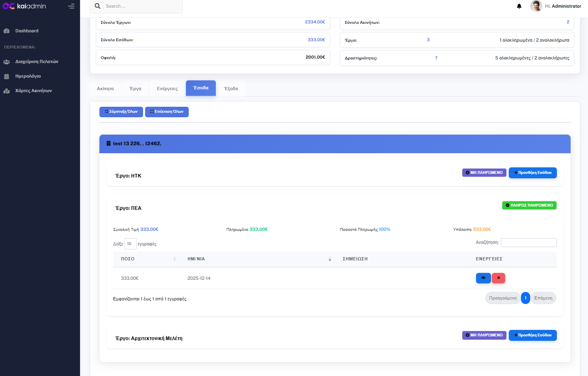Image resolution: width=588 pixels, height=376 pixels.
Task: Add income for the Έργο HTK project
Action: pos(532,173)
